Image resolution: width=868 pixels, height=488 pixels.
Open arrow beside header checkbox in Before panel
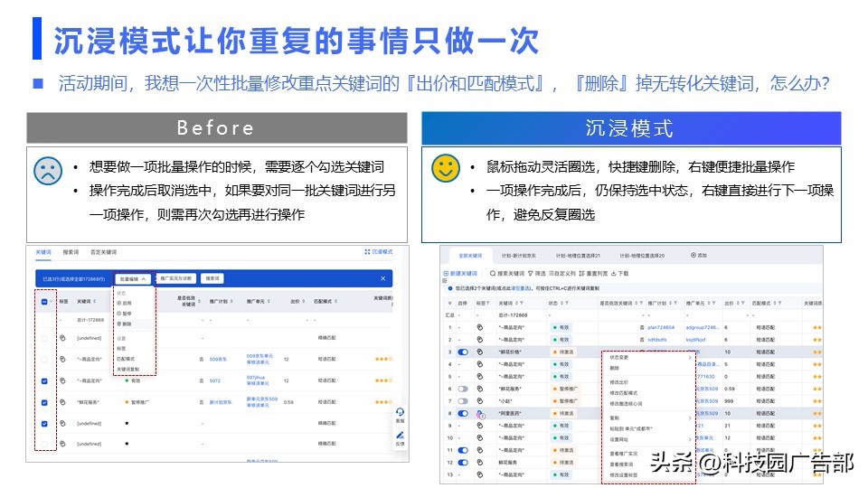[x=51, y=302]
